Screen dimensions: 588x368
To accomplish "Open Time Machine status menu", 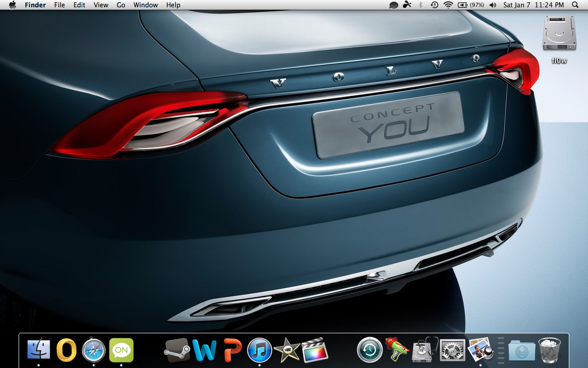I will pos(434,5).
